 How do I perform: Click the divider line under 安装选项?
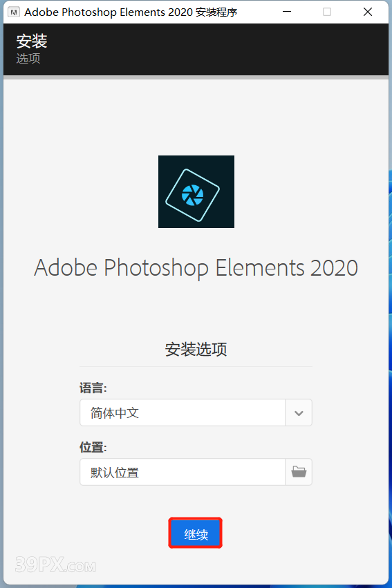coord(196,366)
